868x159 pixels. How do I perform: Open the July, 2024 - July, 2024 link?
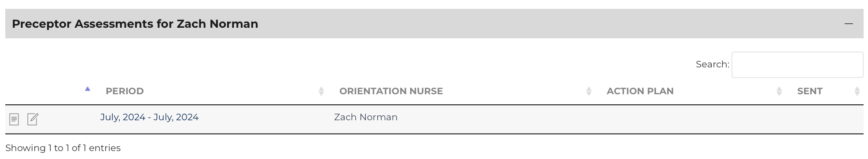pyautogui.click(x=149, y=117)
